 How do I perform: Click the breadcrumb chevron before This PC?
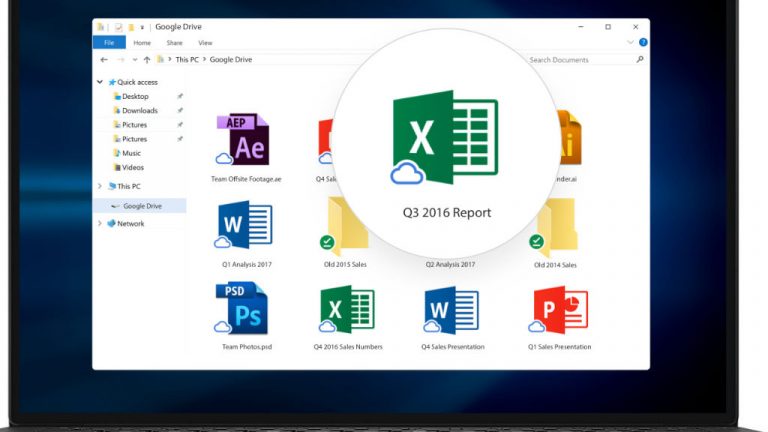coord(170,59)
